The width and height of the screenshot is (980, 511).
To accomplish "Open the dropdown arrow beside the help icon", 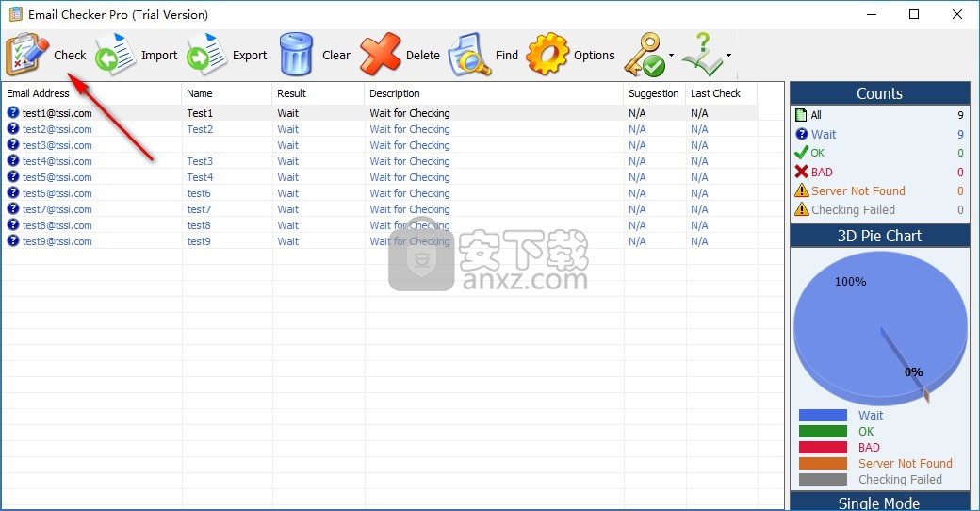I will click(x=728, y=55).
